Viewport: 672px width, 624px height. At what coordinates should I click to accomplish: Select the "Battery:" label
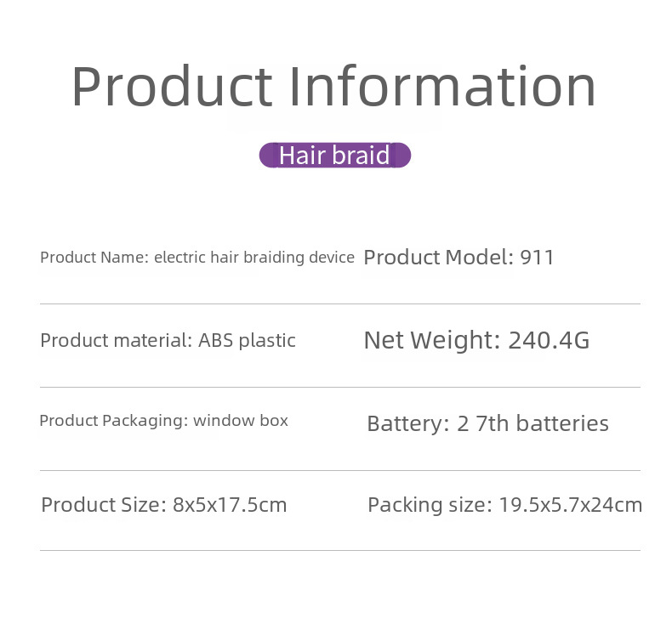point(407,423)
